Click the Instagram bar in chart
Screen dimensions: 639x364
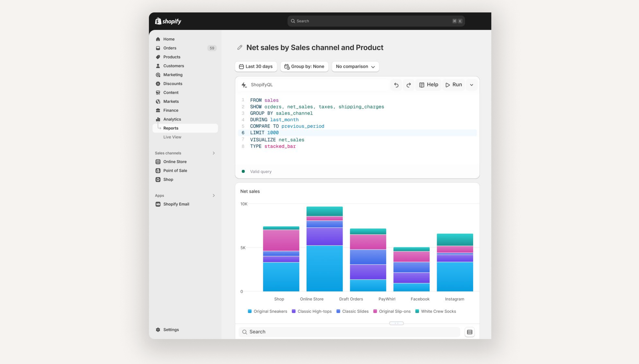[455, 263]
